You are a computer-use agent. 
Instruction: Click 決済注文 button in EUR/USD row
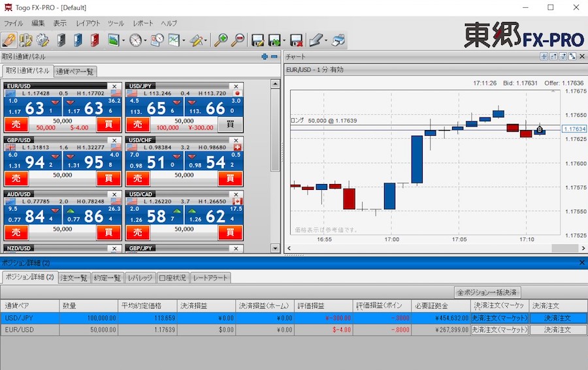[558, 330]
